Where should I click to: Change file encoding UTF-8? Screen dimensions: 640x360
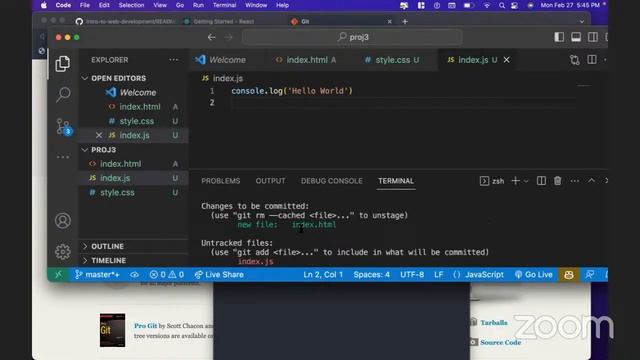[x=412, y=275]
